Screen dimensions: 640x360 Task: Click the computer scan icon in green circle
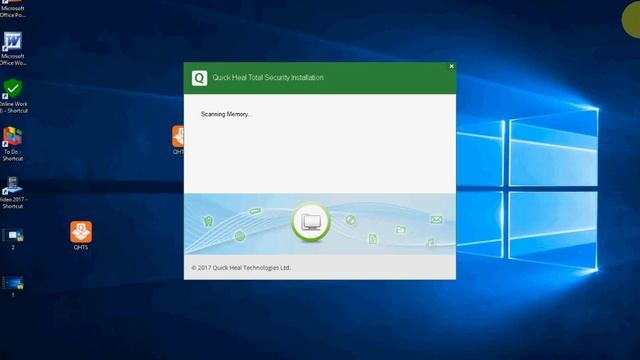[x=311, y=222]
